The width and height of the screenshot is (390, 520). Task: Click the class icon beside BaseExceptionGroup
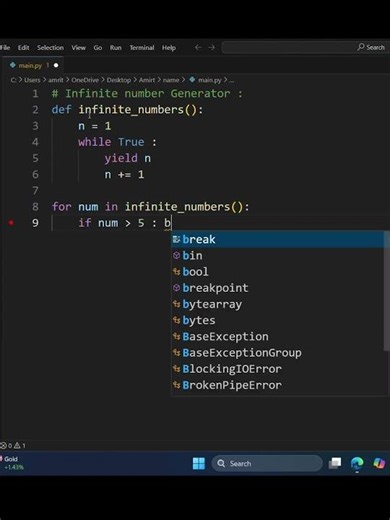(177, 353)
